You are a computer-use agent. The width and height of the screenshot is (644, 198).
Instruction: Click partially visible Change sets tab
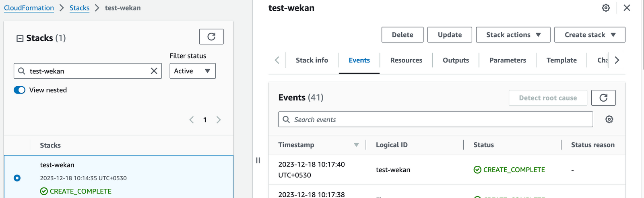pos(603,60)
